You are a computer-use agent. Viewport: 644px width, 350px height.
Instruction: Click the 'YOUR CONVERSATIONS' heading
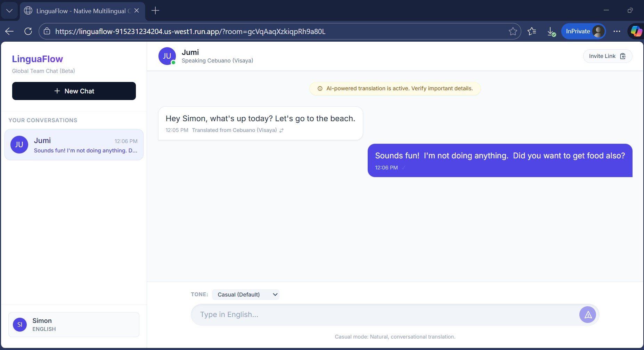[x=43, y=120]
